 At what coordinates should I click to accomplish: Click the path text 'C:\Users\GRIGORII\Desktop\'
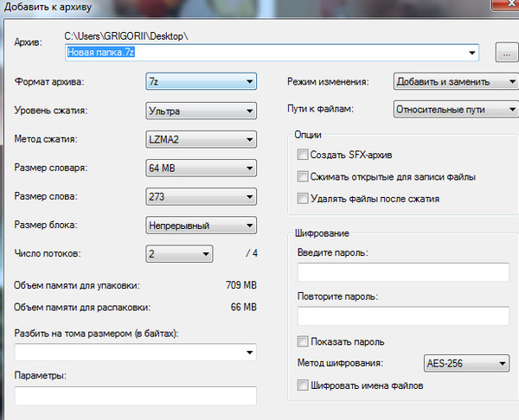click(126, 36)
